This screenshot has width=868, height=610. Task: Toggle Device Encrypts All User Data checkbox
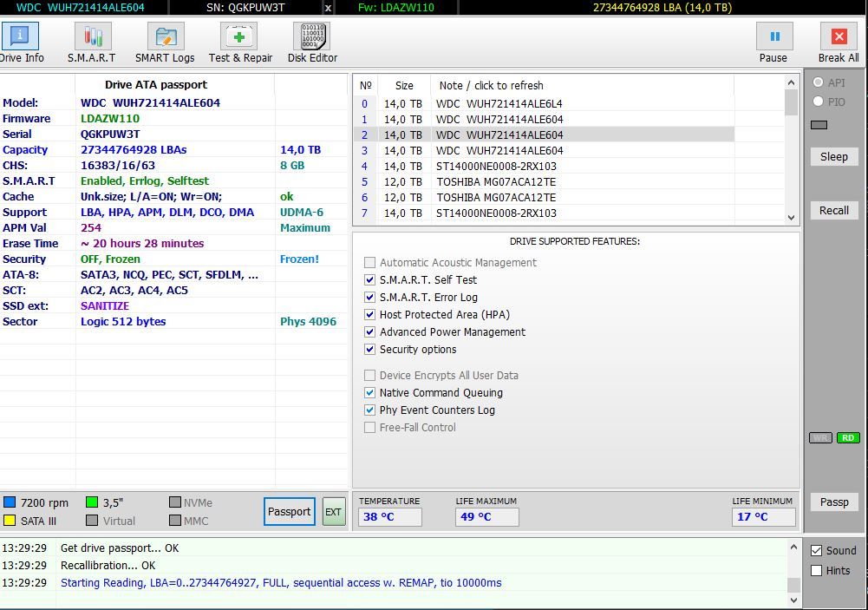click(x=369, y=375)
